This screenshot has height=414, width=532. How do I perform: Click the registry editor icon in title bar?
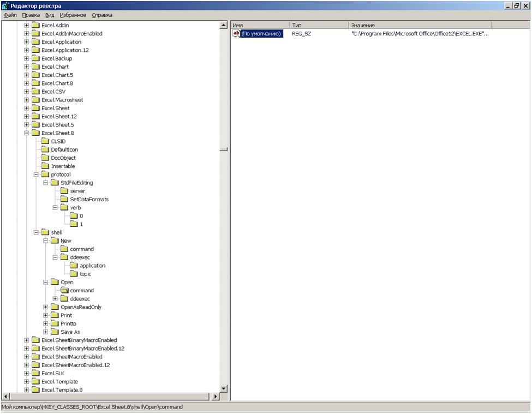tap(5, 5)
